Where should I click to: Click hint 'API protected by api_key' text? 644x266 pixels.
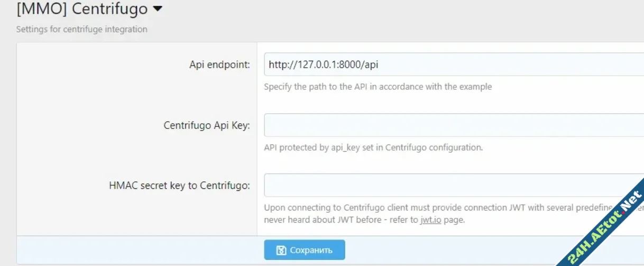pos(373,148)
